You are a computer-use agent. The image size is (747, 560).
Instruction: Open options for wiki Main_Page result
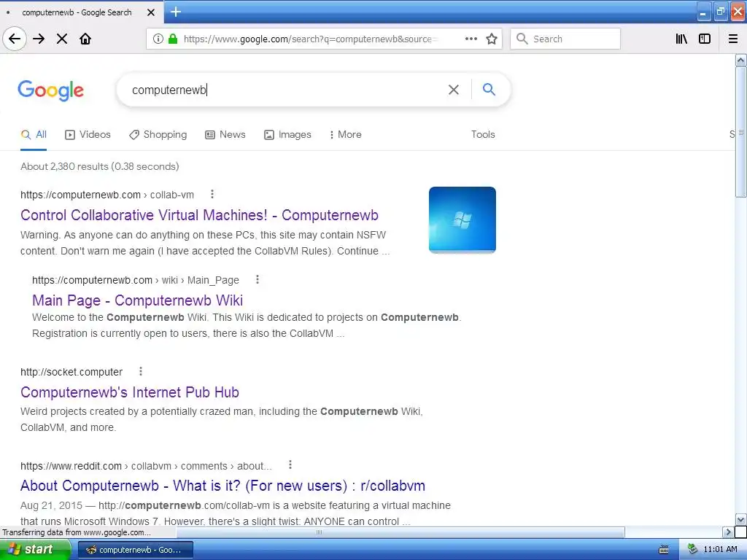(x=258, y=279)
